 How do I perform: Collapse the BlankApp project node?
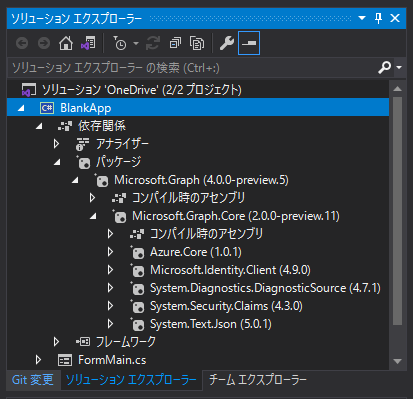point(21,108)
